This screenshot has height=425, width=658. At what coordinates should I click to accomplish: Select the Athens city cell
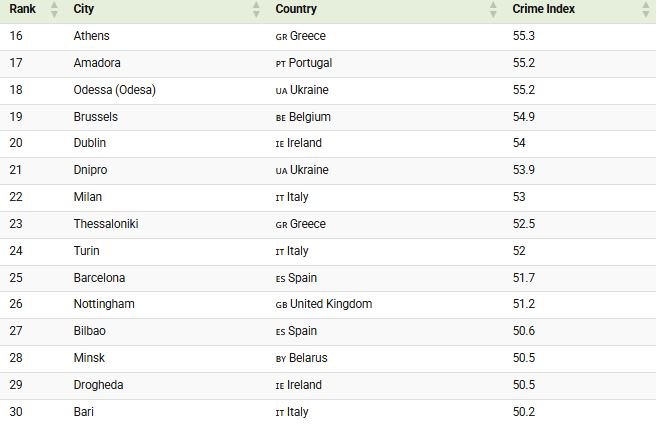pyautogui.click(x=92, y=36)
